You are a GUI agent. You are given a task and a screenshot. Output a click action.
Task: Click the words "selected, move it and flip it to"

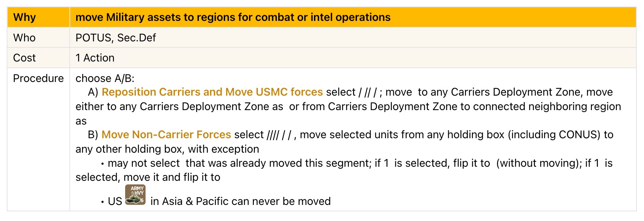148,177
